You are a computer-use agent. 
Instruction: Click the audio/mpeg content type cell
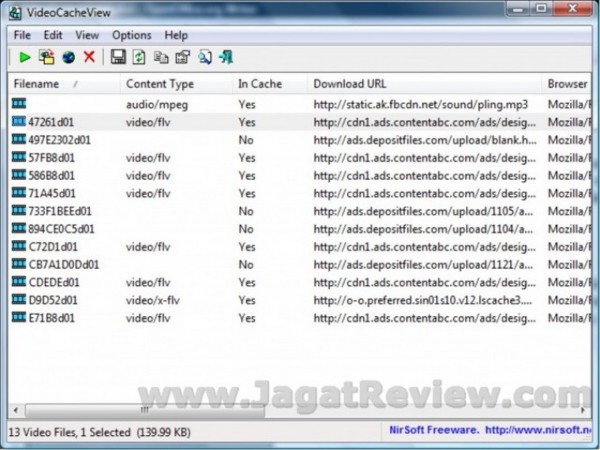pos(157,104)
